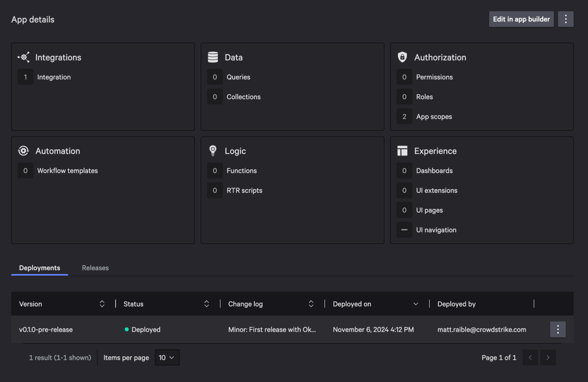Screen dimensions: 588x382
Task: Open the actions menu for v0.1.0-pre-release deployment
Action: pos(558,329)
